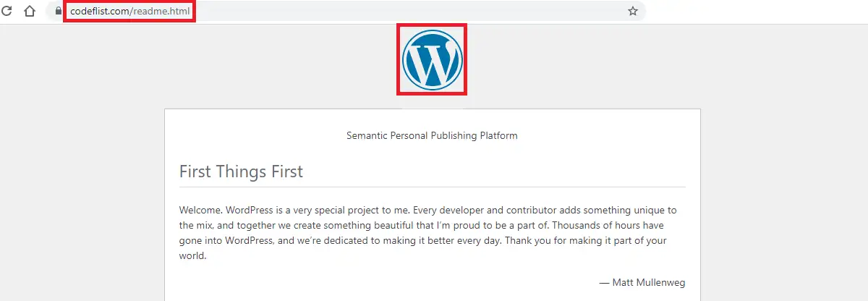Screen dimensions: 868x301
Task: Click the divider line under the heading
Action: click(432, 187)
